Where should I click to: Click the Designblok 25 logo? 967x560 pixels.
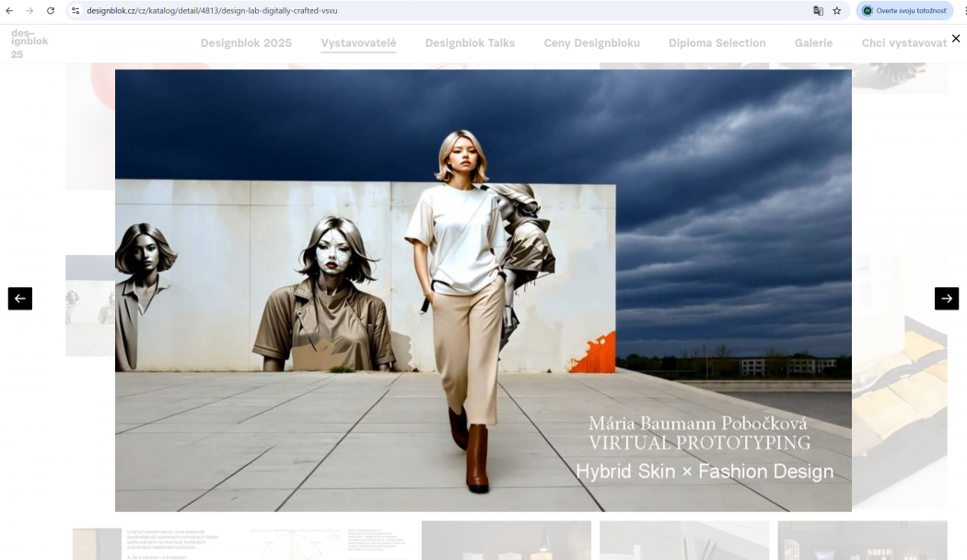coord(29,43)
